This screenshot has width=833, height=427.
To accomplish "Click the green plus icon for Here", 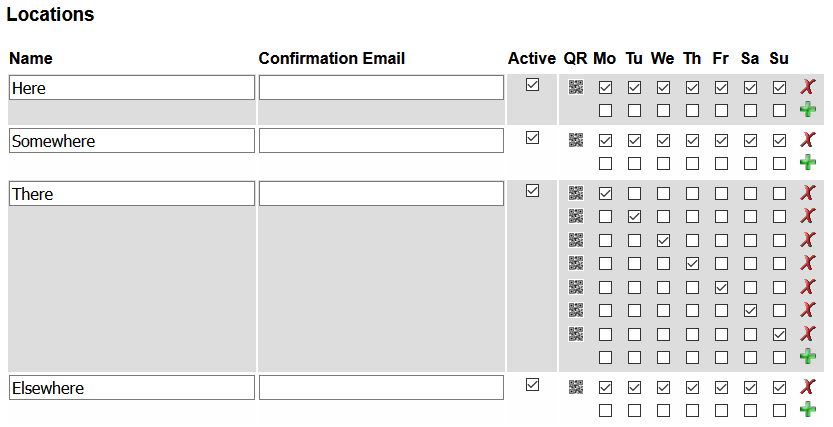I will (x=808, y=109).
